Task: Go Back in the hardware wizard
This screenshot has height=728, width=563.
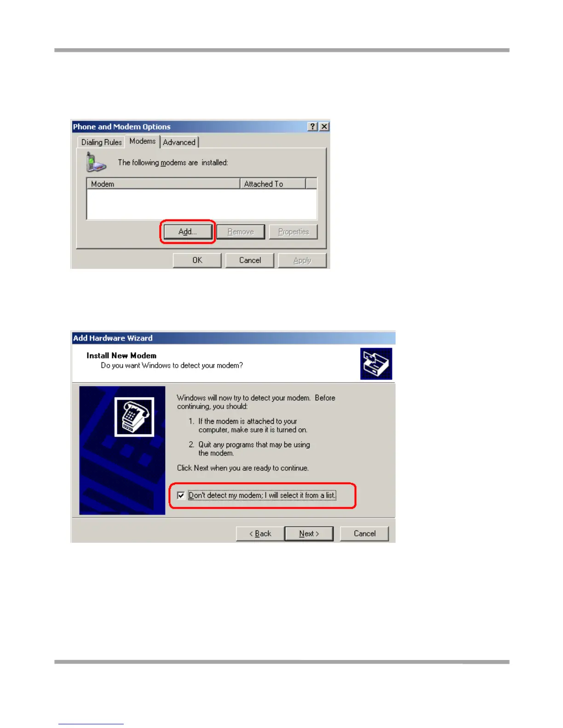Action: pos(260,534)
